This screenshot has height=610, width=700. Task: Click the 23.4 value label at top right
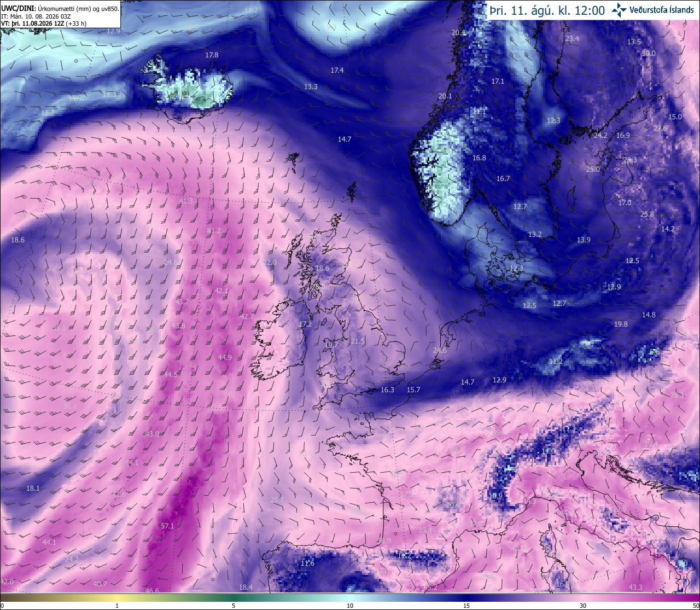(572, 38)
